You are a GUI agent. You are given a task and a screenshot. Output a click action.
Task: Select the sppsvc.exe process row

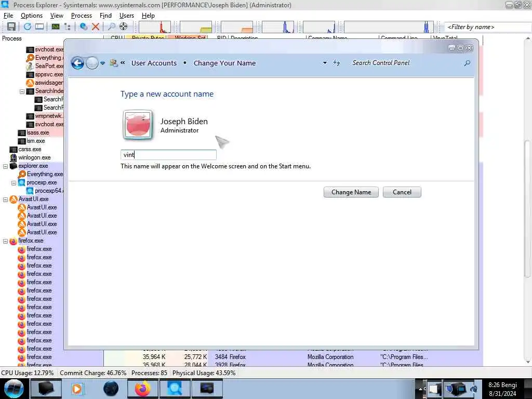click(49, 74)
